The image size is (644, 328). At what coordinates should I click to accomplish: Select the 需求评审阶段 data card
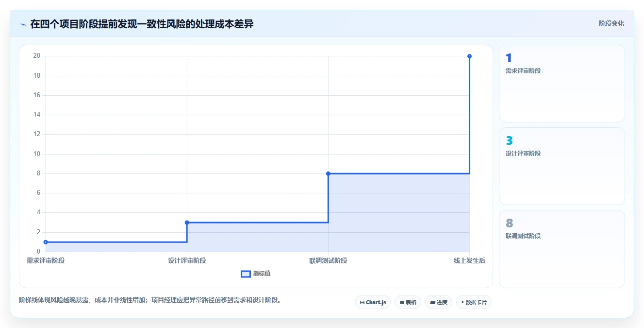pyautogui.click(x=561, y=84)
